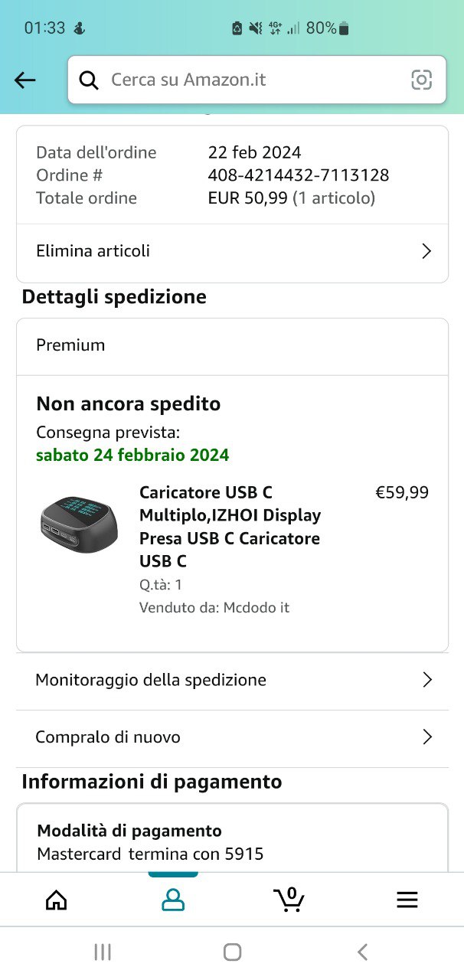Tap Android back navigation chevron
This screenshot has height=980, width=464.
click(x=363, y=952)
